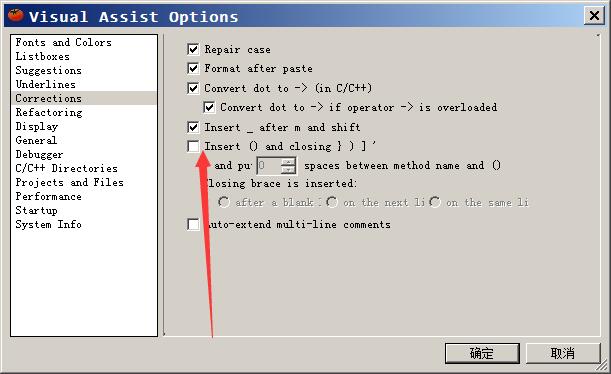The image size is (611, 374).
Task: Click the 确定 (OK) button
Action: (482, 353)
